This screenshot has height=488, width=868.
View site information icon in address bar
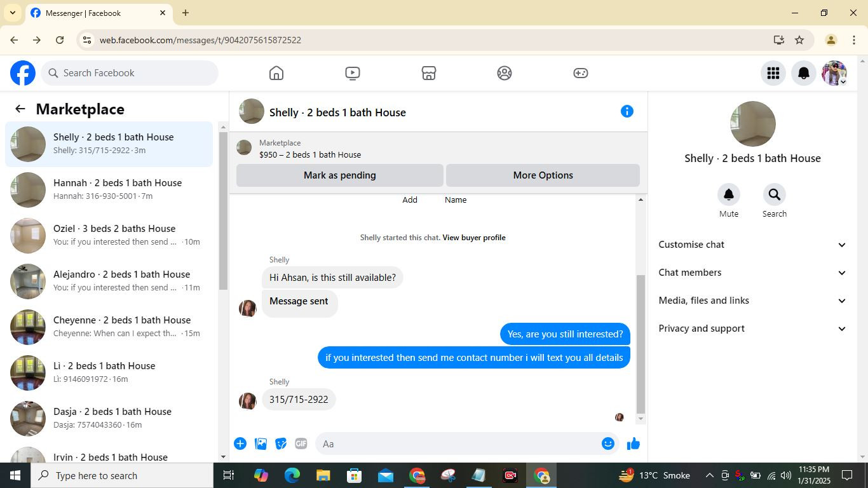click(87, 40)
